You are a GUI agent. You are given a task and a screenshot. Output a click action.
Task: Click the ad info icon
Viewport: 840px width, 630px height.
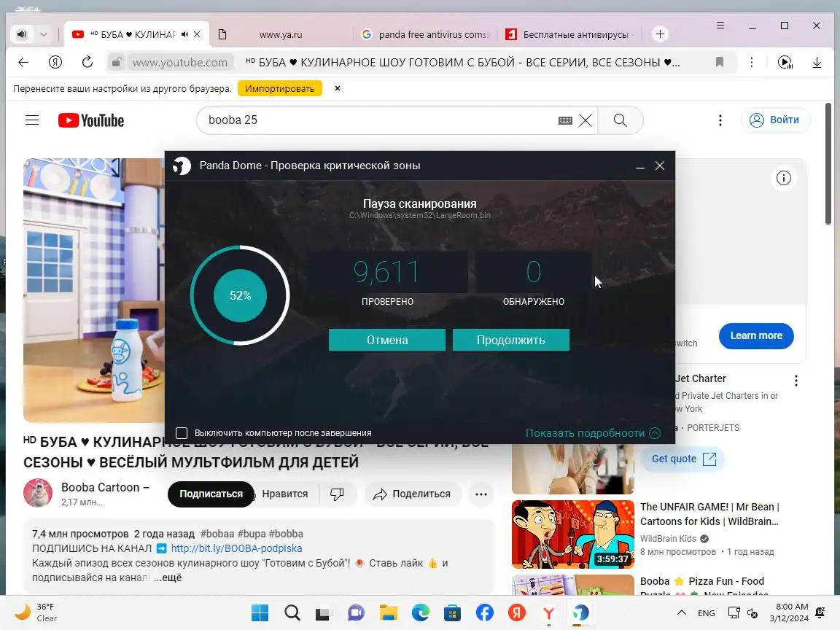pos(784,178)
